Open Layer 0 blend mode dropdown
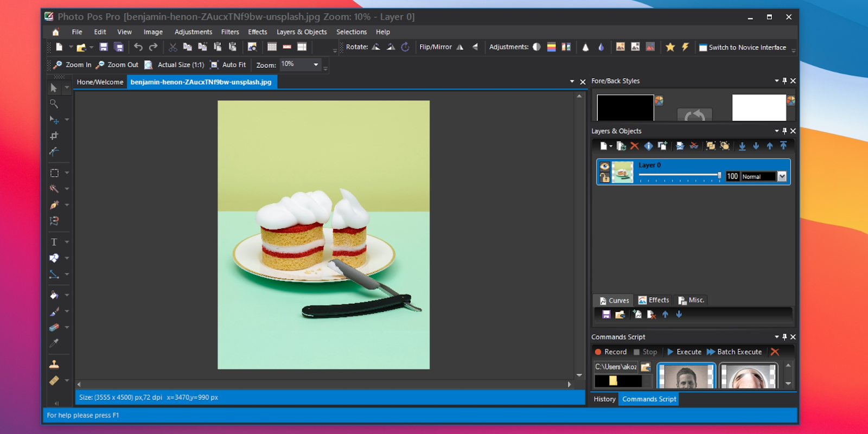The width and height of the screenshot is (868, 434). (x=782, y=176)
